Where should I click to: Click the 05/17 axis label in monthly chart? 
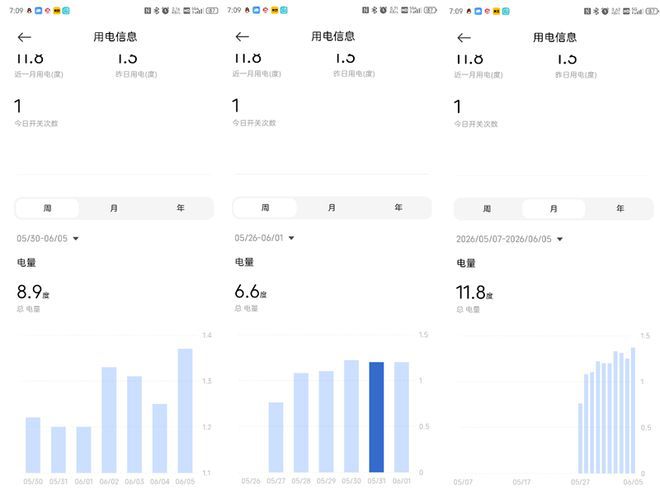(x=522, y=482)
